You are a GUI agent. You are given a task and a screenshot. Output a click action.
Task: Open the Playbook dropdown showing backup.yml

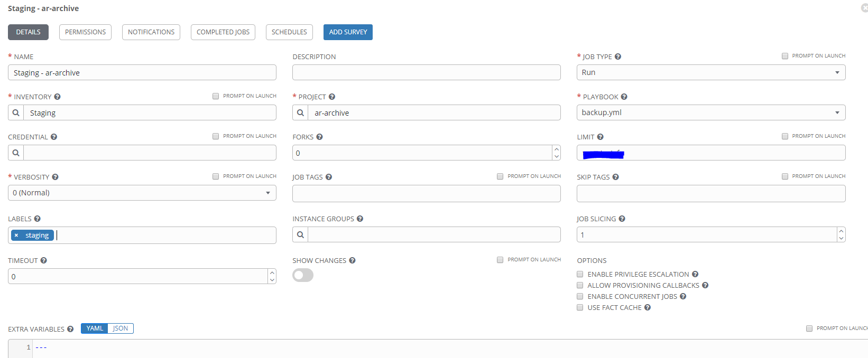click(711, 112)
